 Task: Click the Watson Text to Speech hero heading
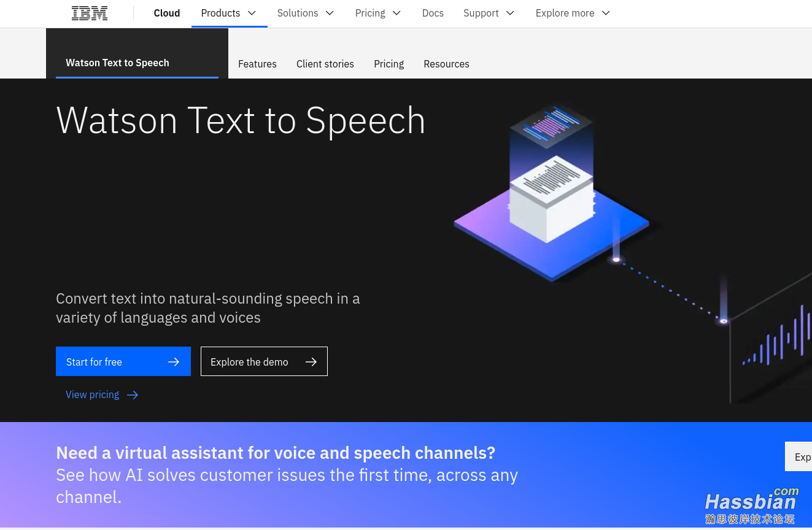coord(241,120)
